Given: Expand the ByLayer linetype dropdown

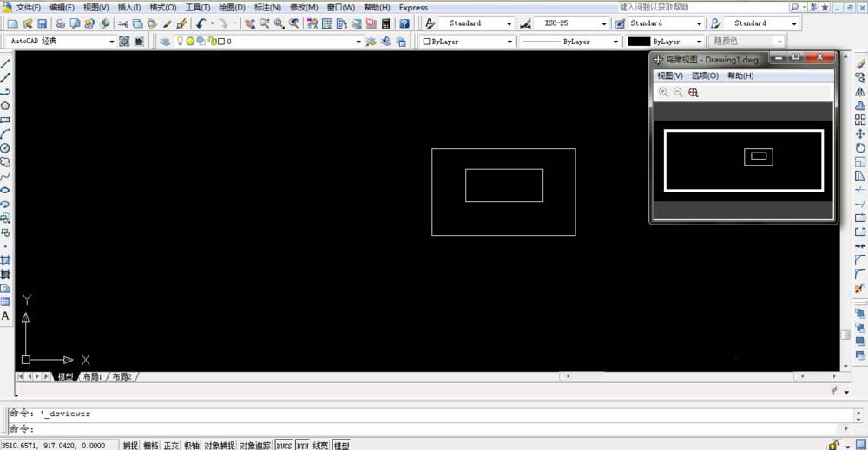Looking at the screenshot, I should [x=615, y=42].
